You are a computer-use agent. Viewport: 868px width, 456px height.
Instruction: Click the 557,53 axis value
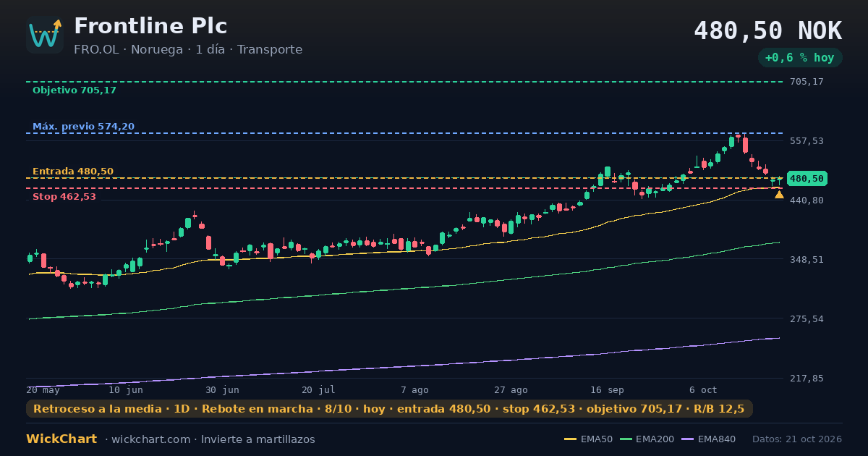807,140
